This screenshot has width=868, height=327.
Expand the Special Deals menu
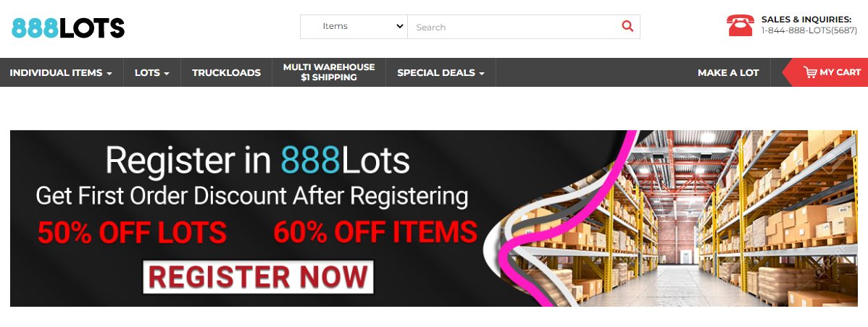[441, 72]
